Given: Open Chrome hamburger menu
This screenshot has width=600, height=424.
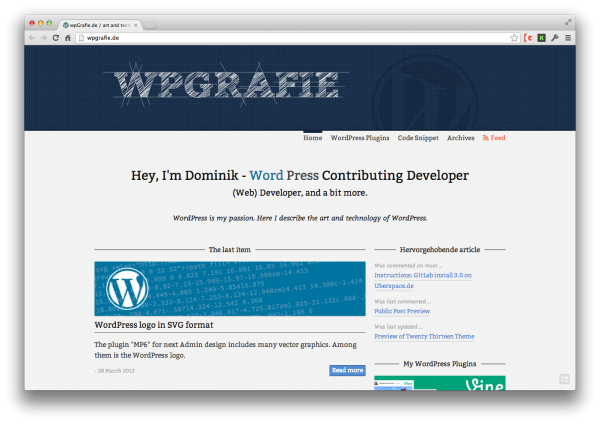Looking at the screenshot, I should point(568,38).
